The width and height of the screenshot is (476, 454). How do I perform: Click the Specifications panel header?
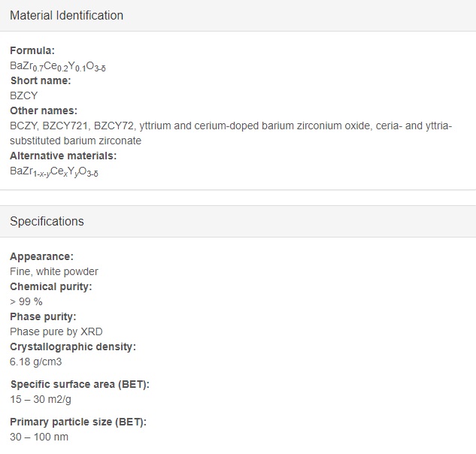point(238,221)
